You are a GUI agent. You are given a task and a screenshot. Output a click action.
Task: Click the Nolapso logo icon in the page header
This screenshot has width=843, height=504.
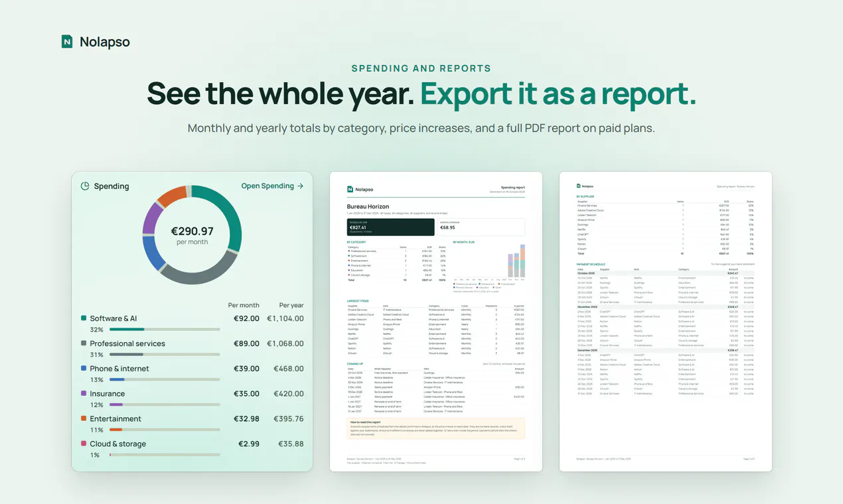pyautogui.click(x=67, y=42)
